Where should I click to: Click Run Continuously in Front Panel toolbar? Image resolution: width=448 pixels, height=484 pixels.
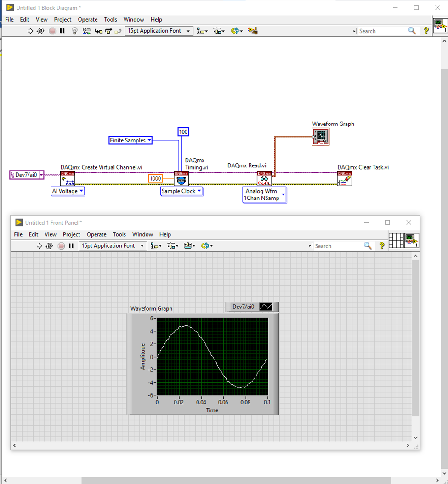click(49, 246)
